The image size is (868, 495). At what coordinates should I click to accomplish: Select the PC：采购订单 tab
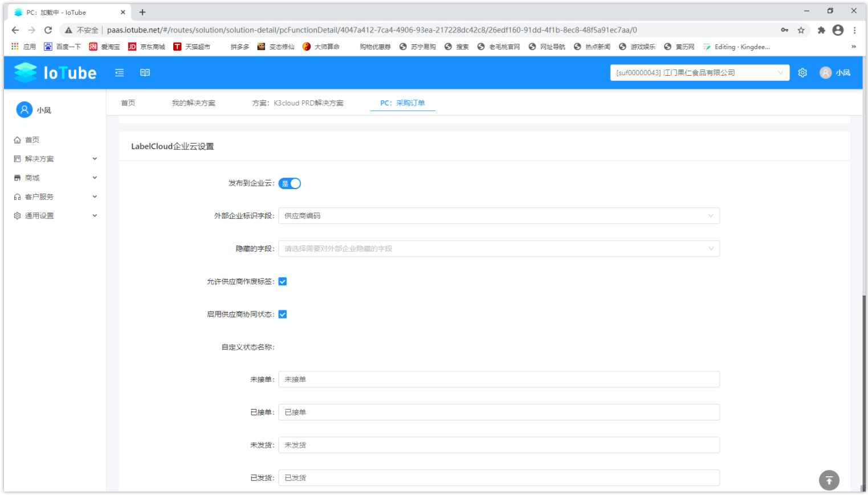402,103
